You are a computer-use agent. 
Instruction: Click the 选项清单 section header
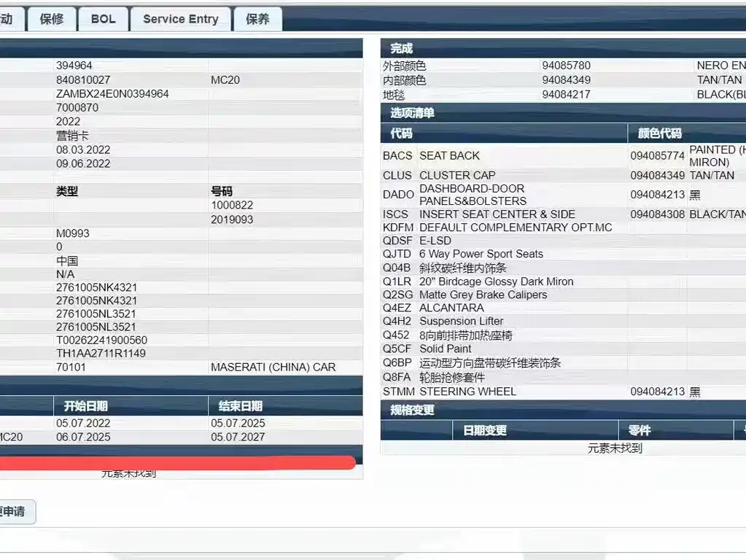pyautogui.click(x=412, y=113)
